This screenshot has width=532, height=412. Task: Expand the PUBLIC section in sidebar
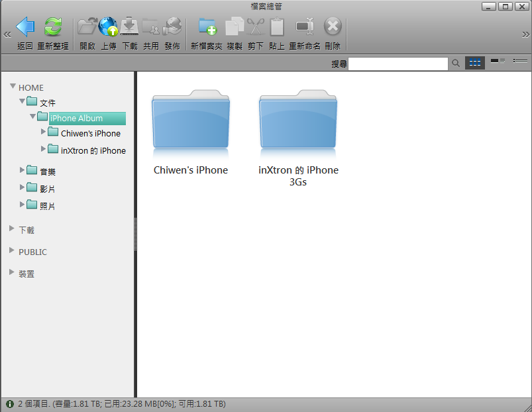pos(12,251)
